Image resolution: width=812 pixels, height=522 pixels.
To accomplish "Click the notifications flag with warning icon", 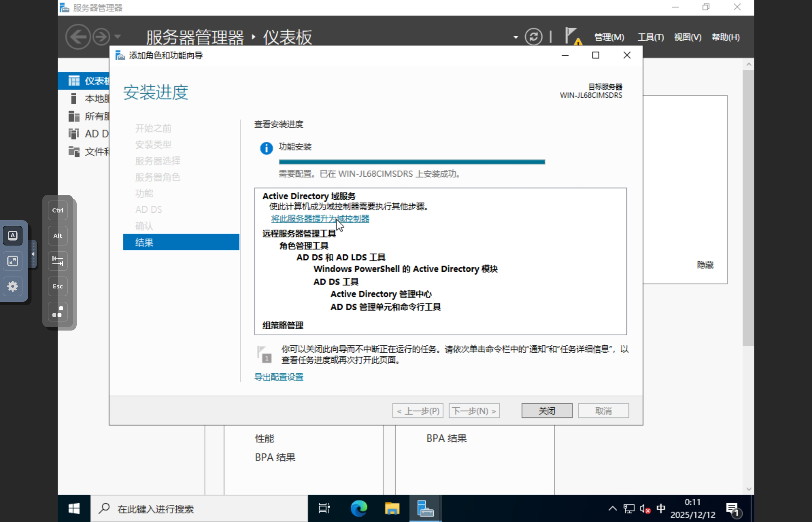I will click(573, 36).
